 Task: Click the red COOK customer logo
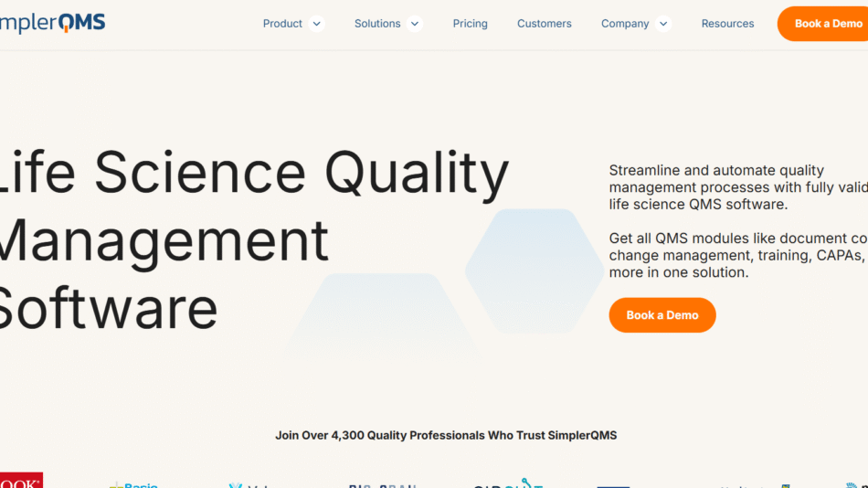click(21, 481)
